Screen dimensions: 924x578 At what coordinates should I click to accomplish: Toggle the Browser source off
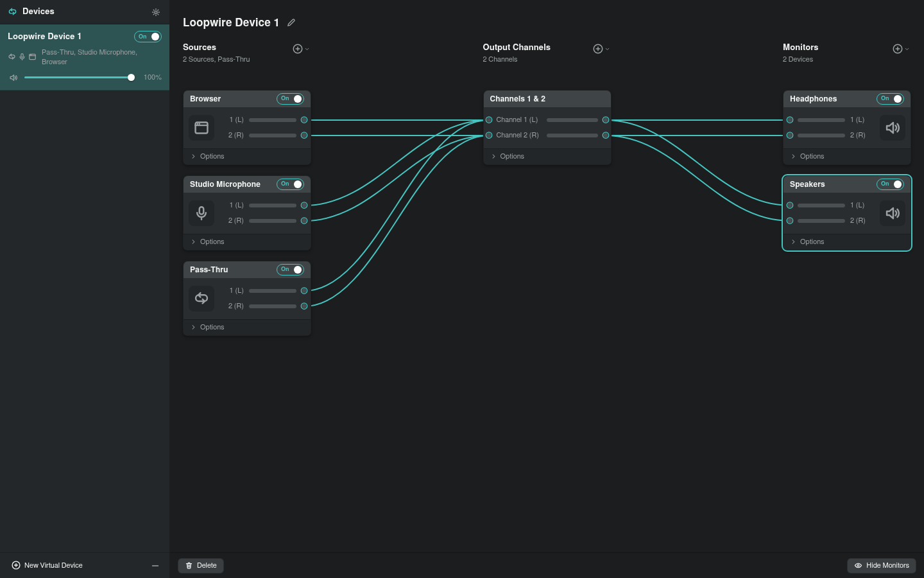[290, 99]
